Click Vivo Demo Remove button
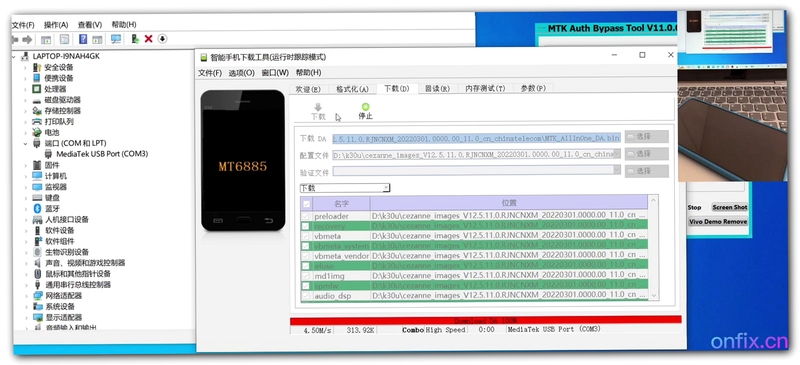 718,222
